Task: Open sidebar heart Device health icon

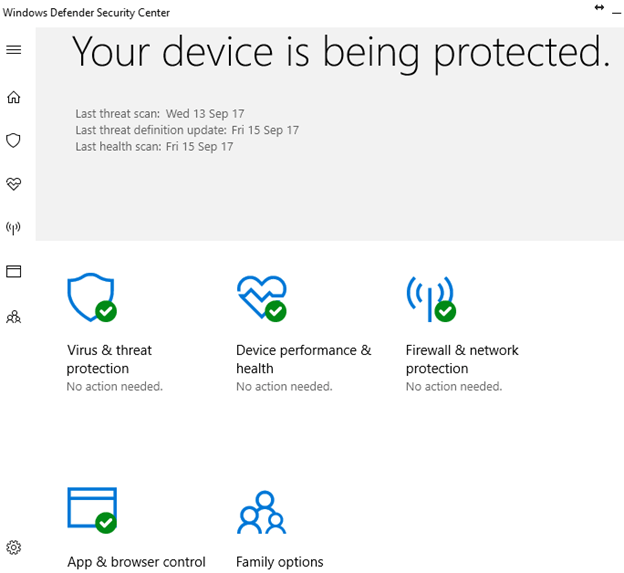Action: 14,184
